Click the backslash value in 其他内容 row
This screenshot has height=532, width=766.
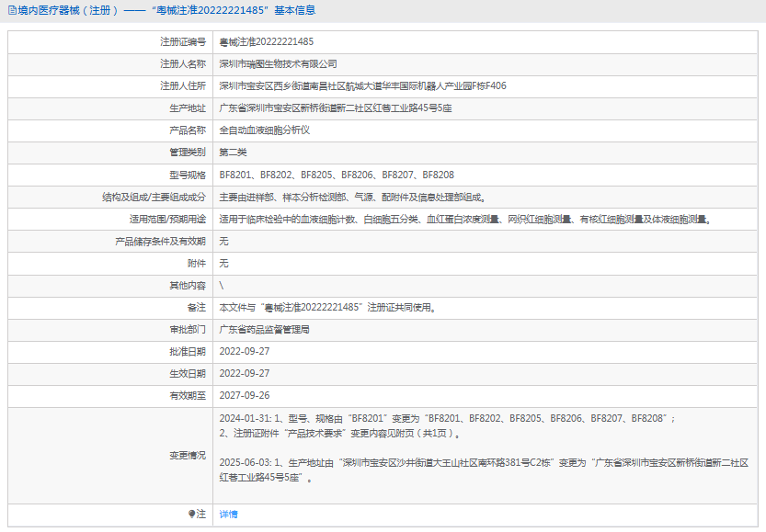[222, 286]
